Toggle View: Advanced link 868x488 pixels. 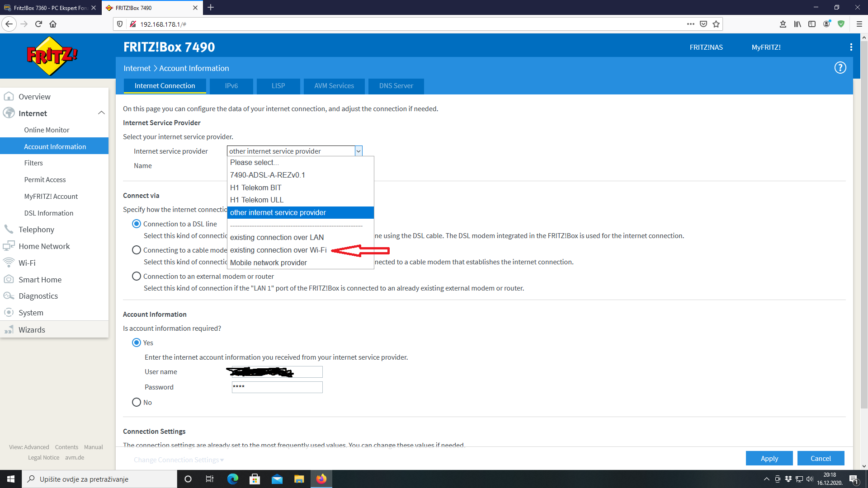coord(29,447)
